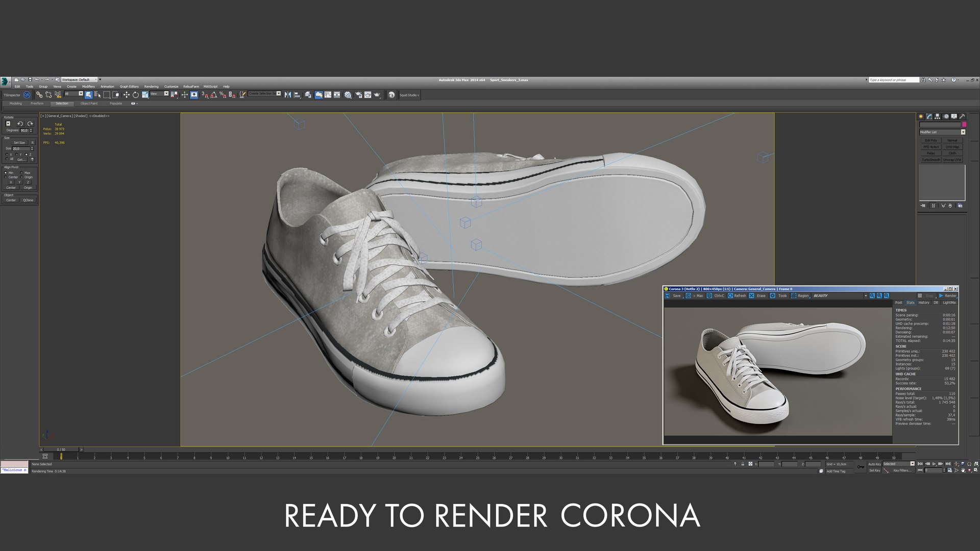This screenshot has width=980, height=551.
Task: Open the Hierarchy command panel tab
Action: point(937,116)
